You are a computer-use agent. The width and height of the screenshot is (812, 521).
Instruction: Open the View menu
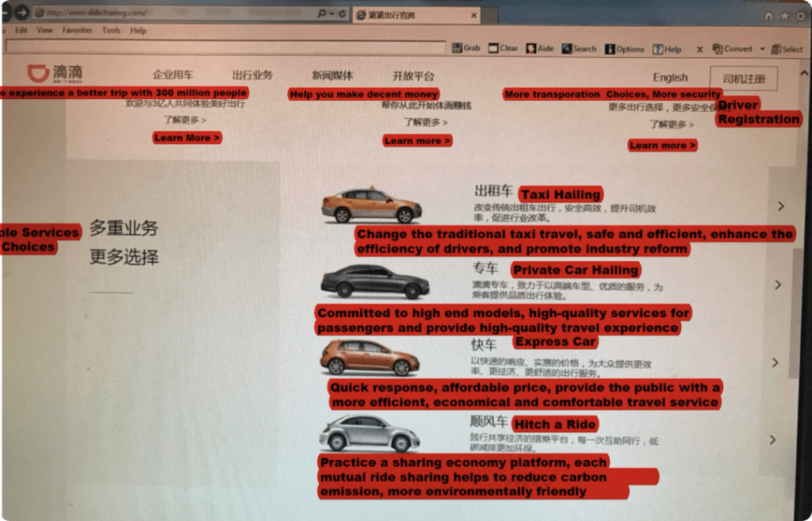pyautogui.click(x=44, y=30)
